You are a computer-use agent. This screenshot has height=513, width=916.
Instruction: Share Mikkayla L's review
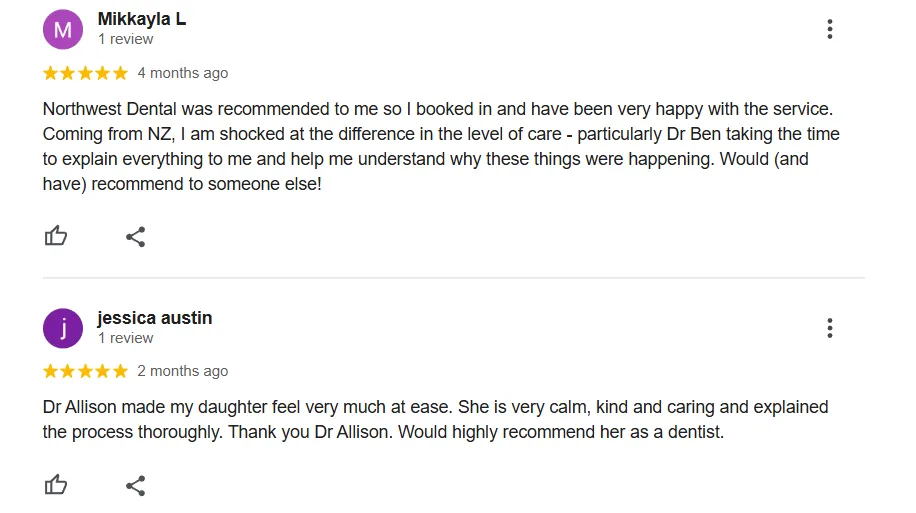[136, 237]
